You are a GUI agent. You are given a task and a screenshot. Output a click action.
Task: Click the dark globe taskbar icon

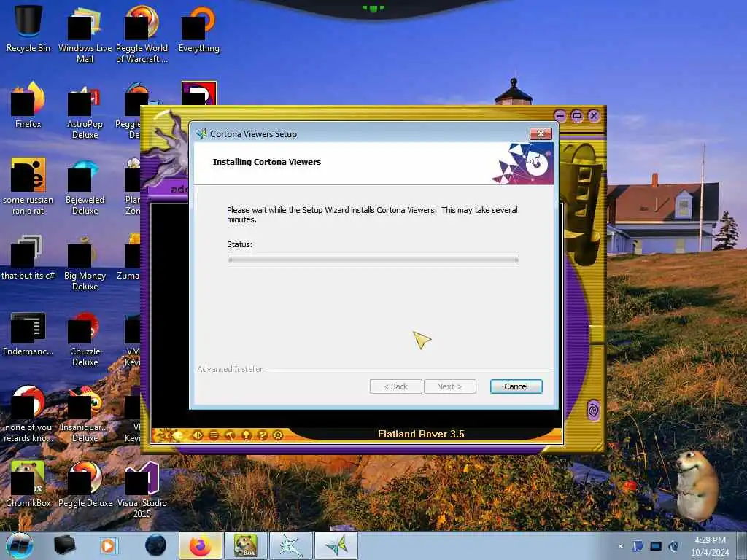tap(156, 545)
